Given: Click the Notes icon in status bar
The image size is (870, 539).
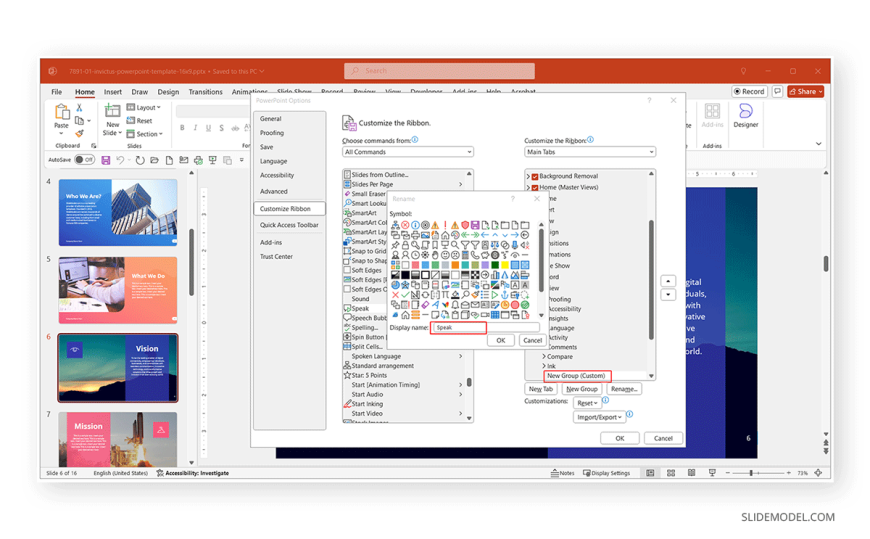Looking at the screenshot, I should [x=563, y=473].
